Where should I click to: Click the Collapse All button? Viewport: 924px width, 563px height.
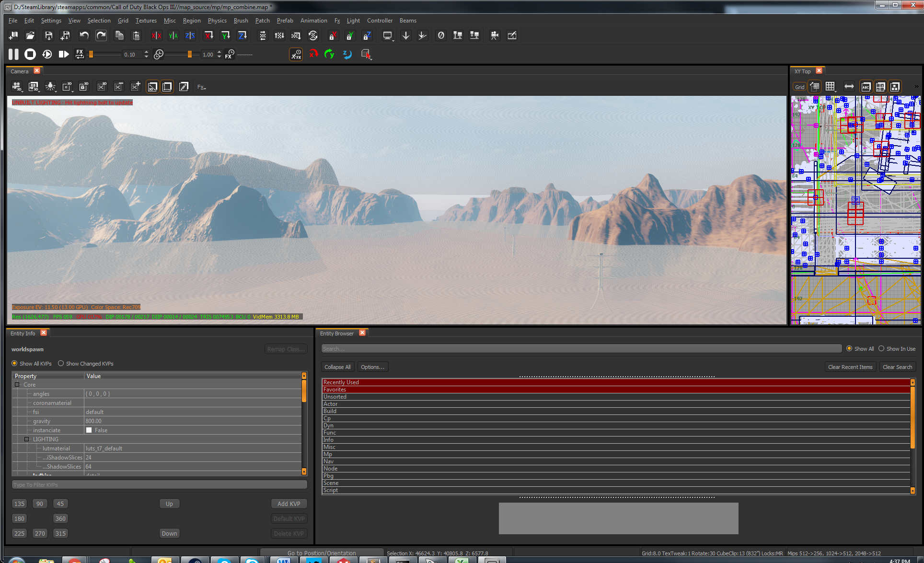(337, 367)
